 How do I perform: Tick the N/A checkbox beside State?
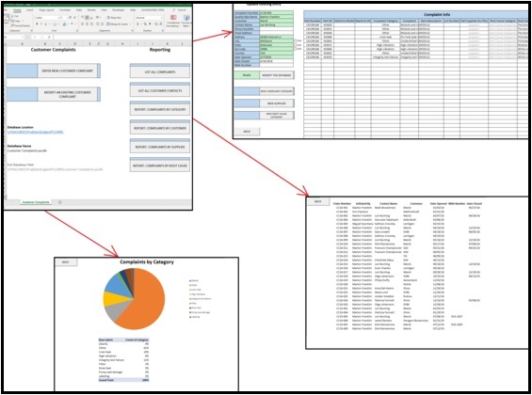[295, 45]
